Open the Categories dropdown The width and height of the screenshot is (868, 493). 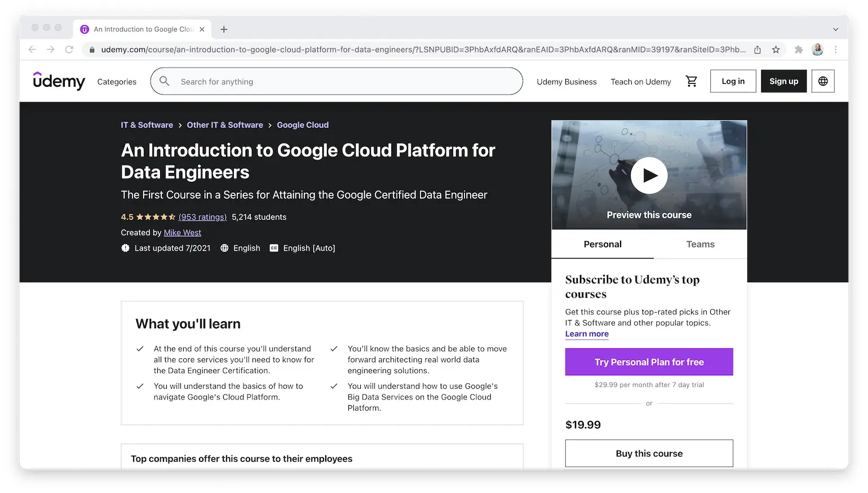(x=116, y=82)
